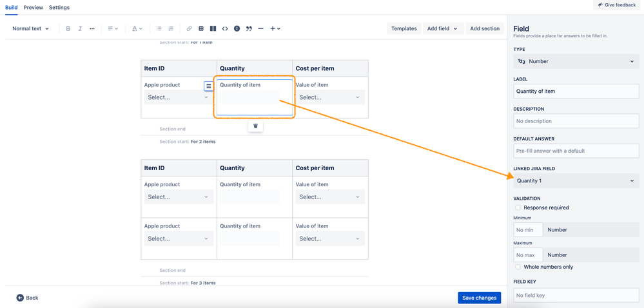The height and width of the screenshot is (308, 644).
Task: Click the delete trash icon below the table
Action: click(x=255, y=126)
